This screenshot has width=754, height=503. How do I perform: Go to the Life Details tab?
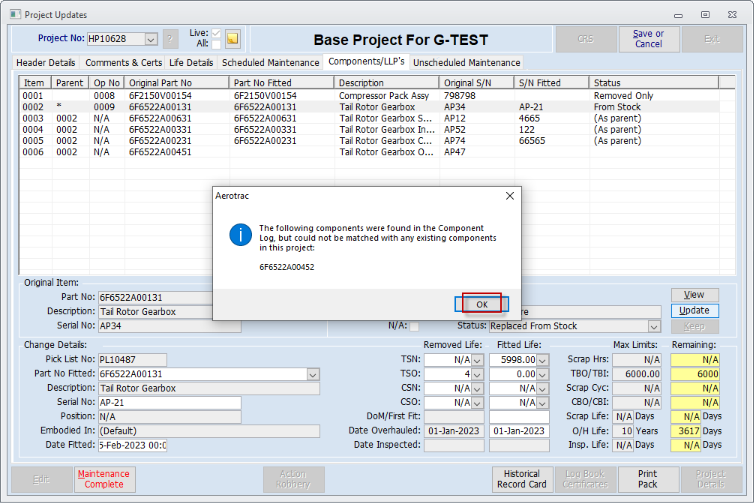[x=191, y=63]
